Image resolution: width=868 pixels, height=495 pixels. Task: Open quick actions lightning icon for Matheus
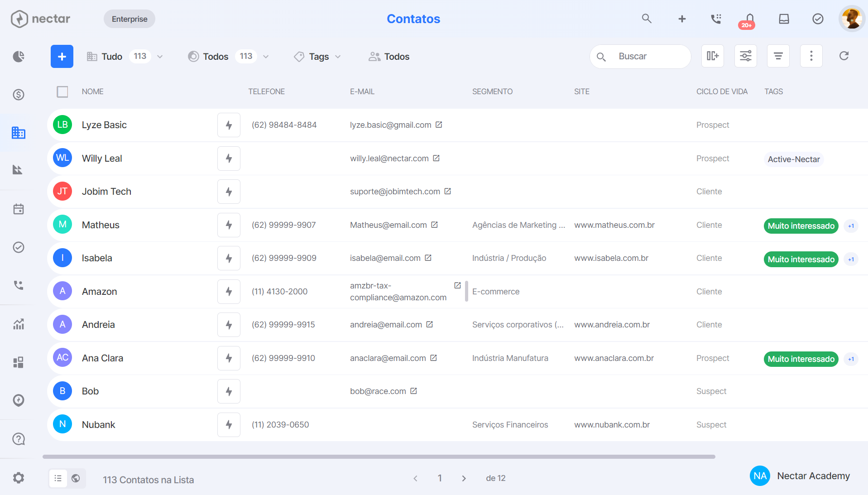tap(229, 225)
